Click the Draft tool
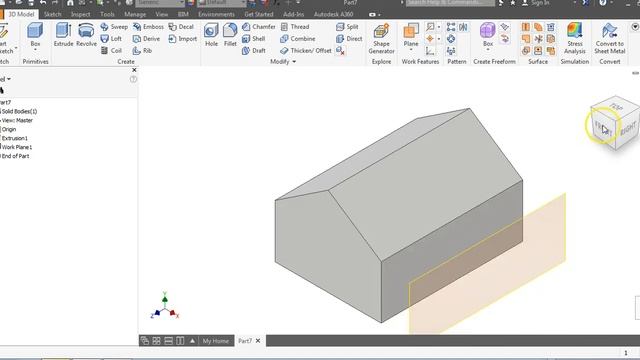Viewport: 640px width, 360px height. click(x=253, y=51)
